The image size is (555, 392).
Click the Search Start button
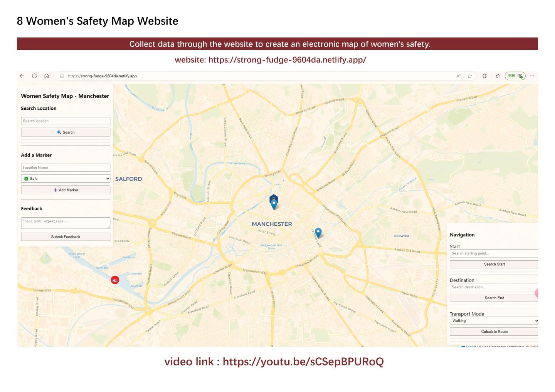494,264
